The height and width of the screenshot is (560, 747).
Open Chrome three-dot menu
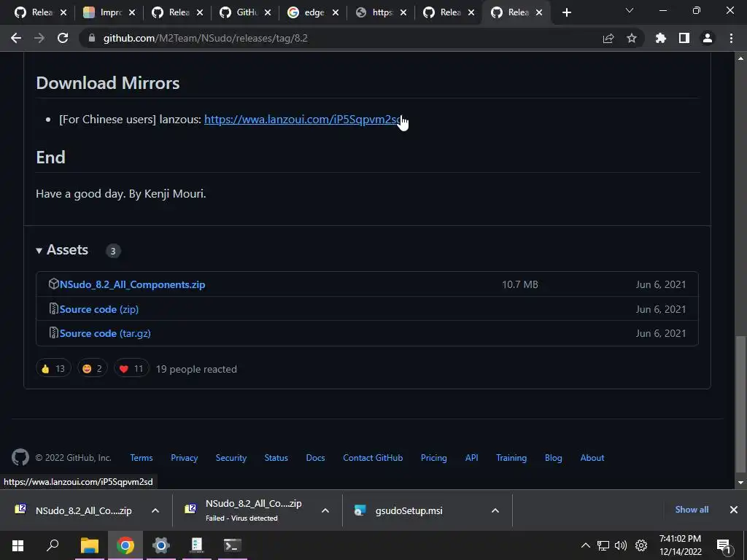[x=731, y=38]
